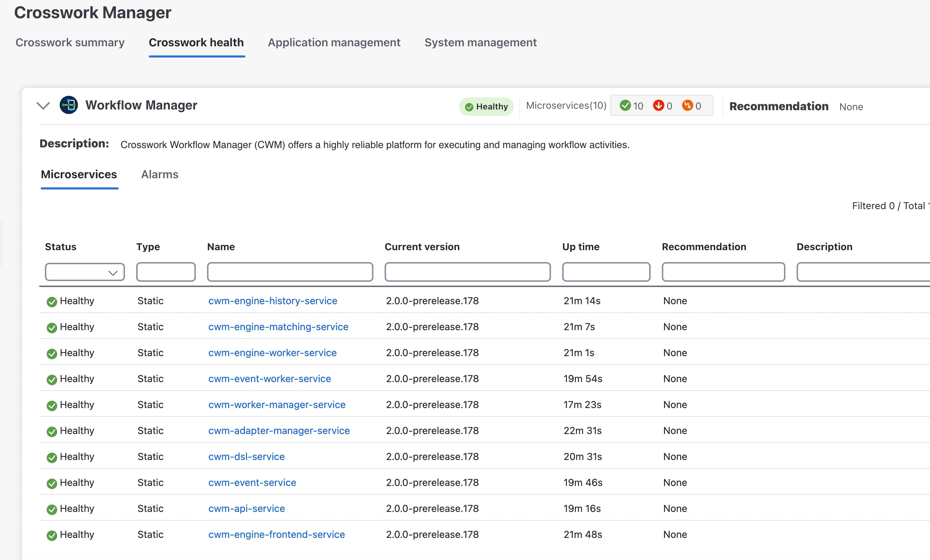The width and height of the screenshot is (930, 560).
Task: Click the Description column header
Action: 824,247
